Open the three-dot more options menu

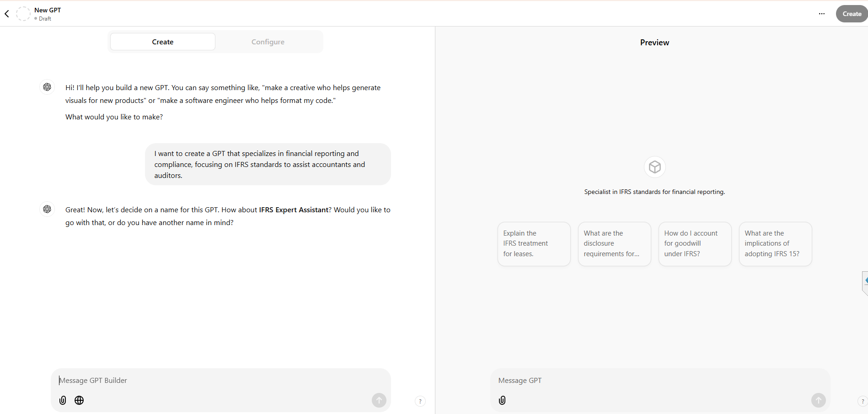pos(821,14)
